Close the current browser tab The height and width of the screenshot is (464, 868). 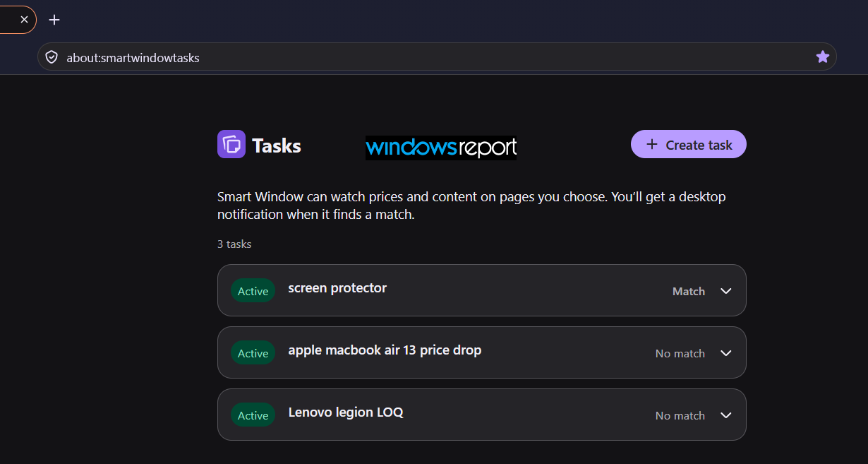pyautogui.click(x=24, y=20)
